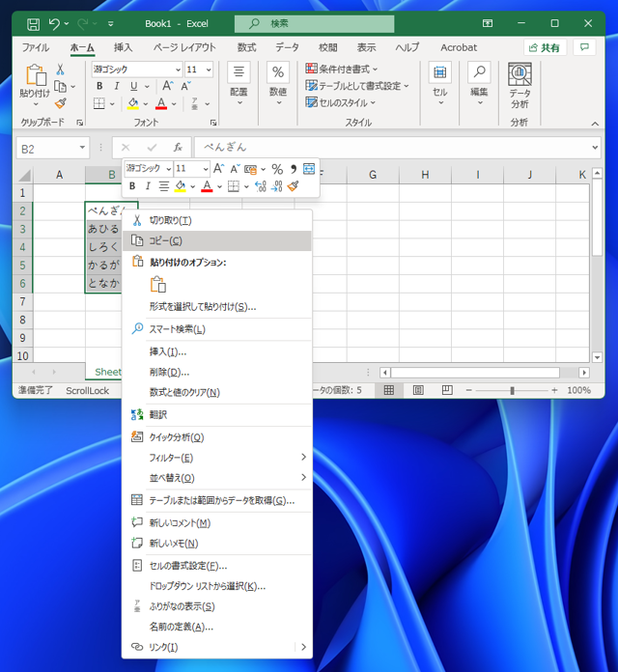Screen dimensions: 618x672
Task: Toggle Bold in the ribbon font group
Action: (x=98, y=86)
